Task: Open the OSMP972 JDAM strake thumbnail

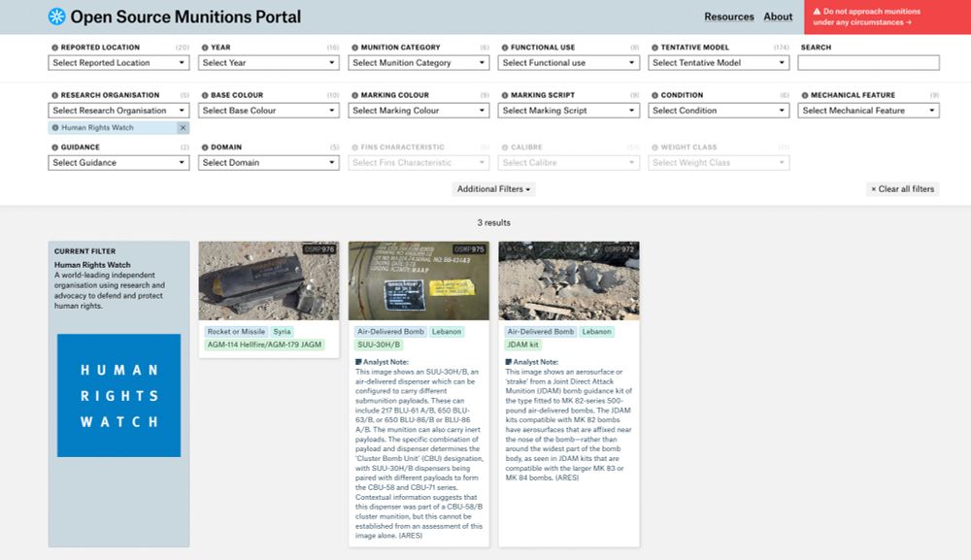Action: click(568, 280)
